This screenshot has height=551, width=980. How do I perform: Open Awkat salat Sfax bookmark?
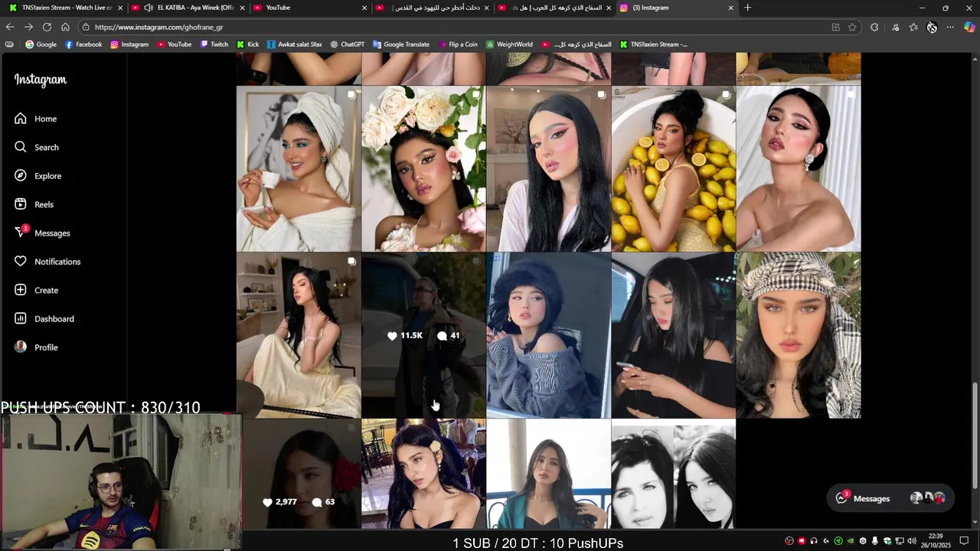294,44
